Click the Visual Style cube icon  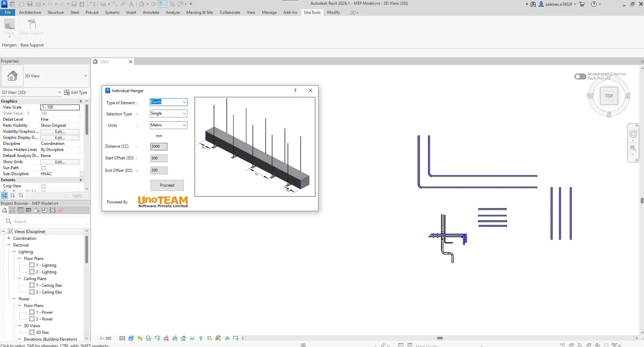click(131, 338)
